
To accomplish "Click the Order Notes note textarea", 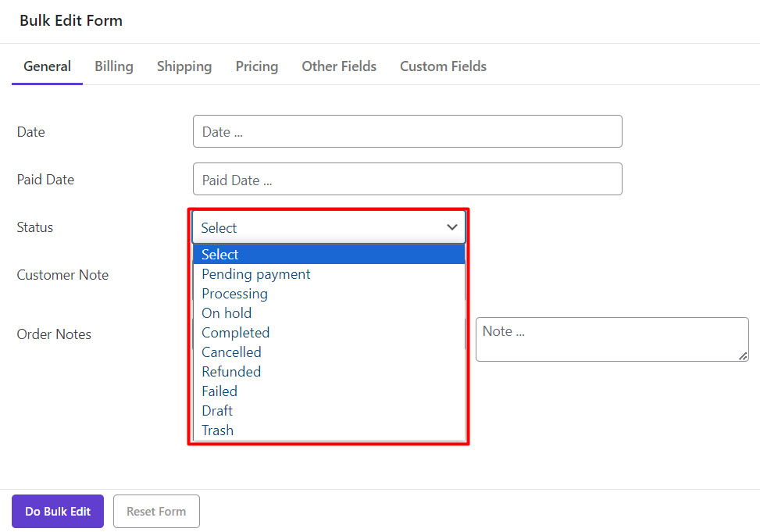I will [611, 339].
